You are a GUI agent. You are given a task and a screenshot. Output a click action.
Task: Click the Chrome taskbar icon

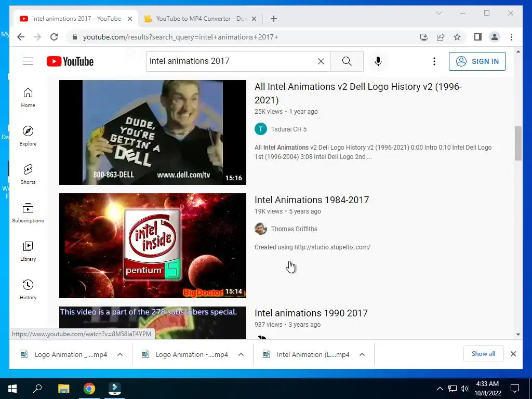coord(89,389)
